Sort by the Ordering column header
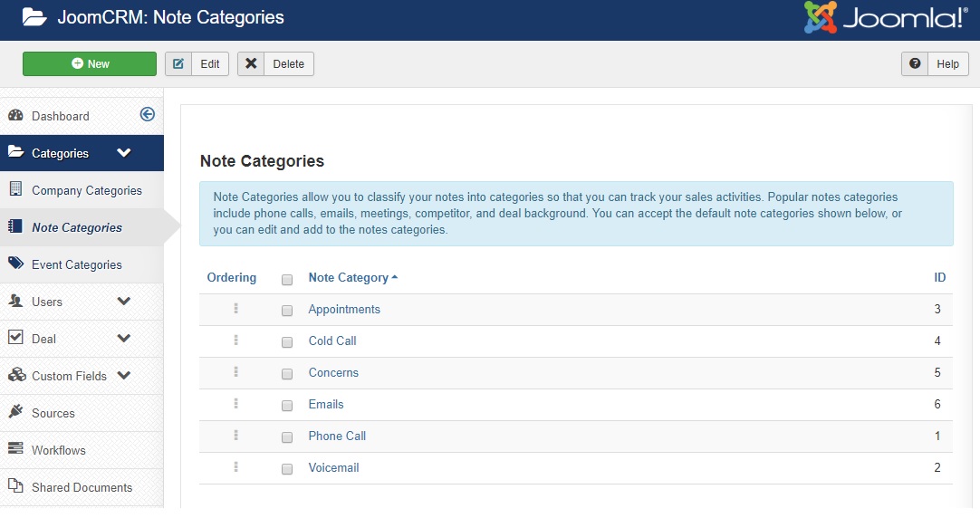Image resolution: width=980 pixels, height=518 pixels. [232, 277]
